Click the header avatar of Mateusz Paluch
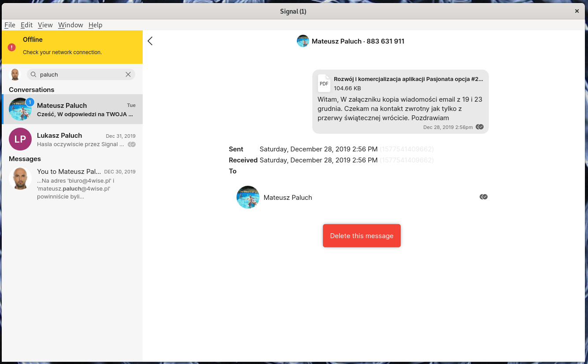 click(x=303, y=41)
